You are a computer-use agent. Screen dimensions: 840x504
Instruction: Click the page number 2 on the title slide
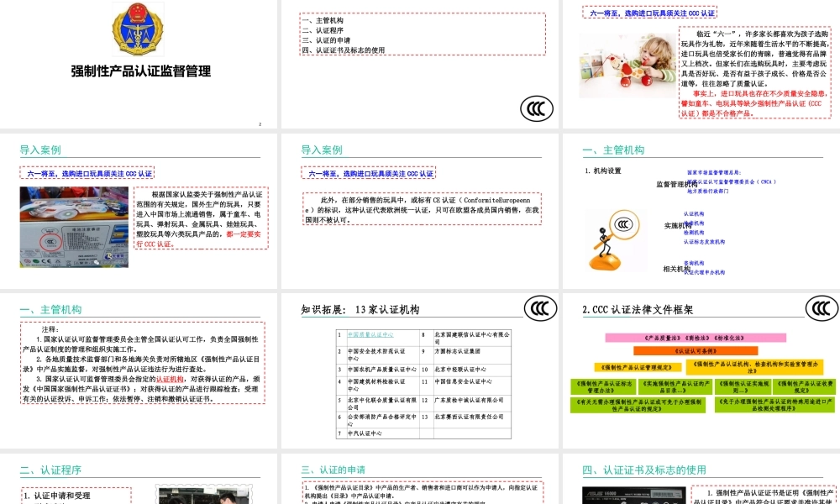tap(260, 123)
